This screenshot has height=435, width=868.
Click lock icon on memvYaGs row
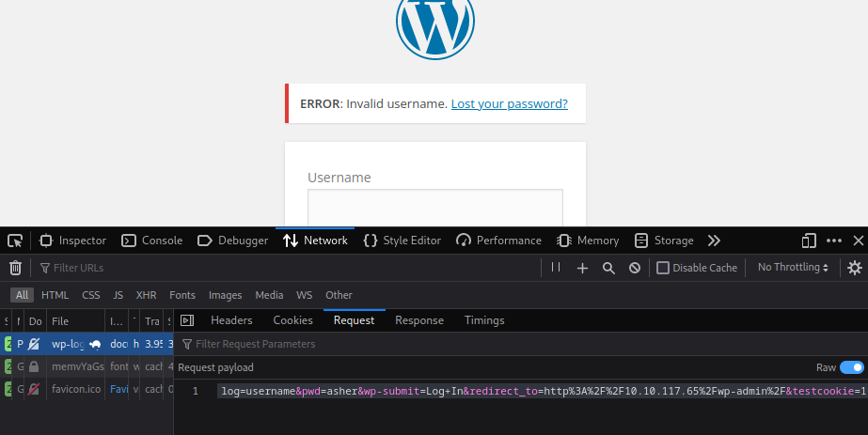coord(34,366)
